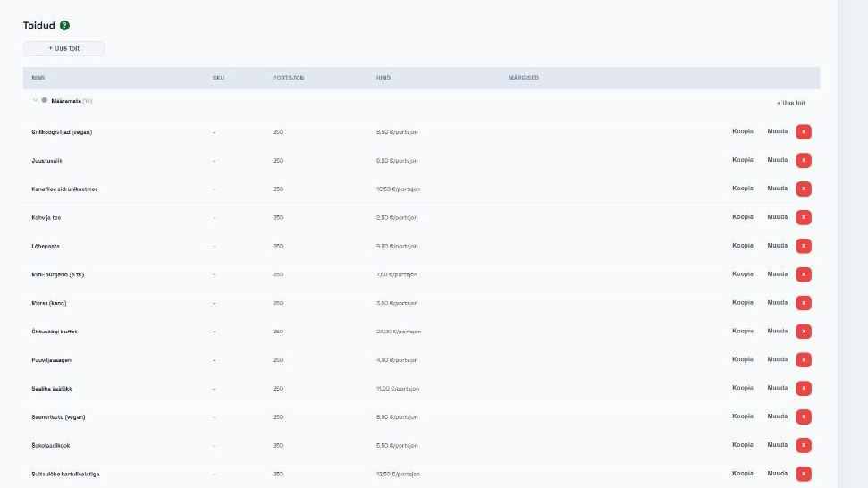The height and width of the screenshot is (488, 868).
Task: Edit Lõhepasta using Muuda
Action: 777,245
